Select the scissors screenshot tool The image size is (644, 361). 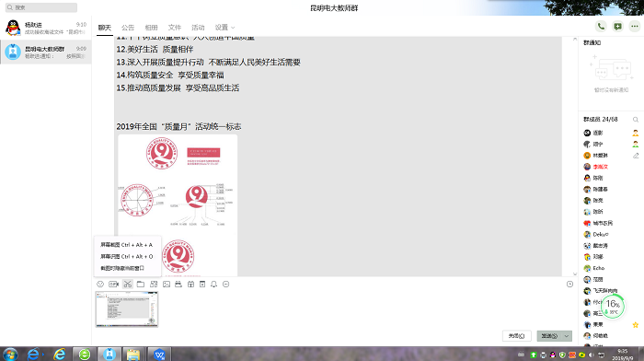click(x=128, y=285)
